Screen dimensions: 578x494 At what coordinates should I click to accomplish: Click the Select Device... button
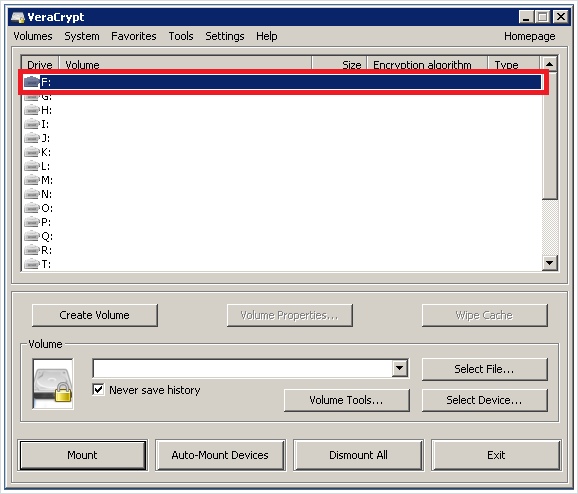(x=484, y=400)
